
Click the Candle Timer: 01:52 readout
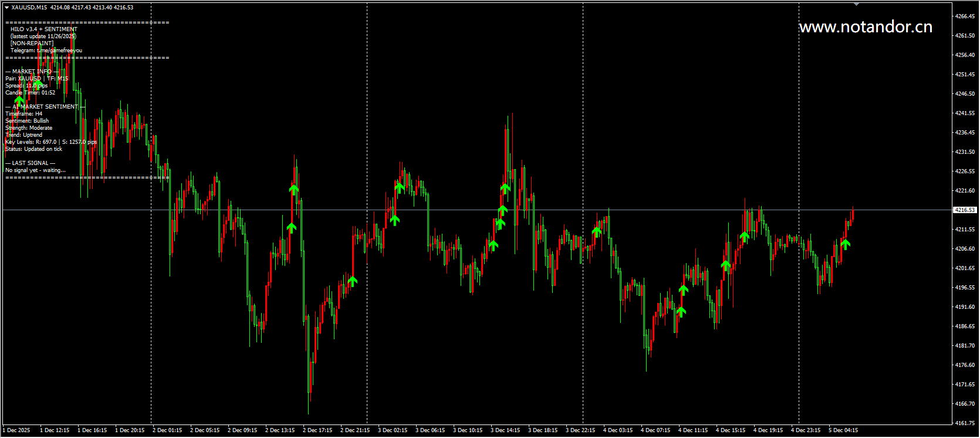coord(31,93)
